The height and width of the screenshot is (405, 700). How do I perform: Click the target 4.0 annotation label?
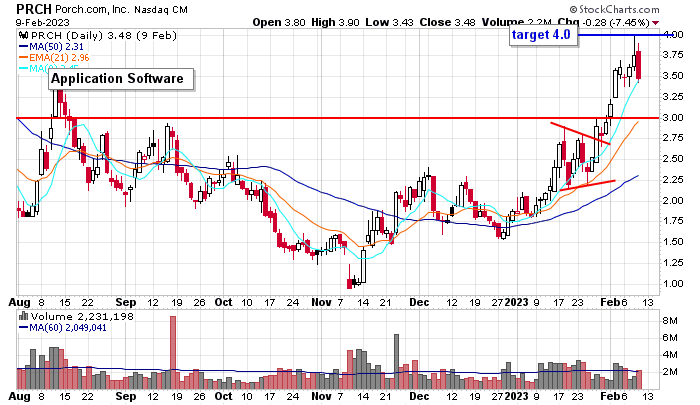[543, 35]
